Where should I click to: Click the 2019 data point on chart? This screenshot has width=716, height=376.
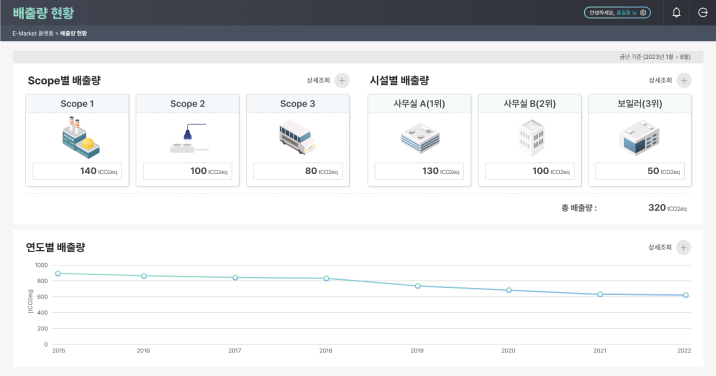(417, 286)
